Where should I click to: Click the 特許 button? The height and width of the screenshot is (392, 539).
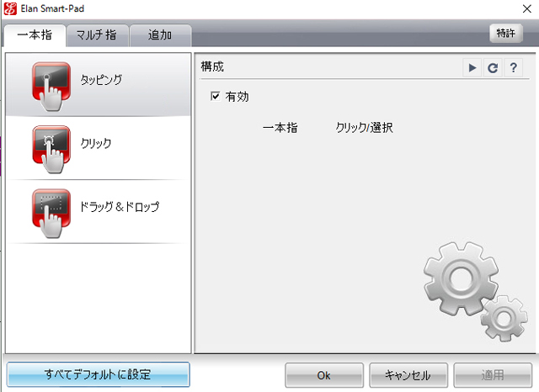[505, 33]
